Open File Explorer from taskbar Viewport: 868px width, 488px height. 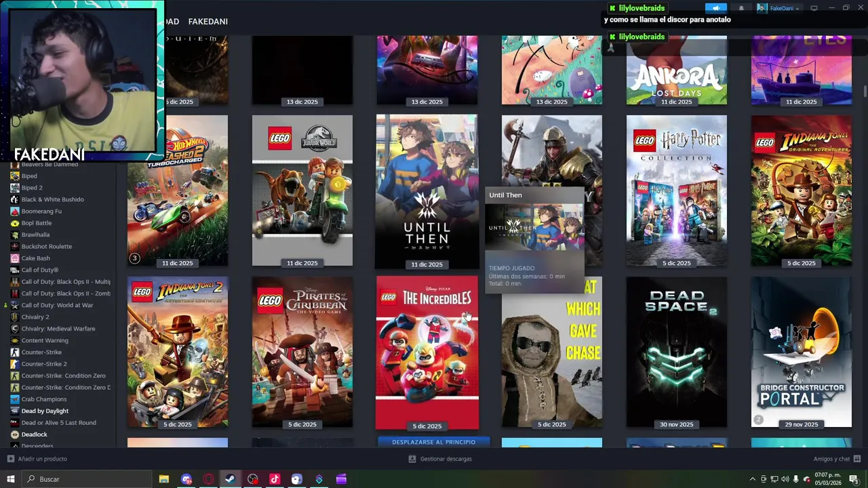163,479
